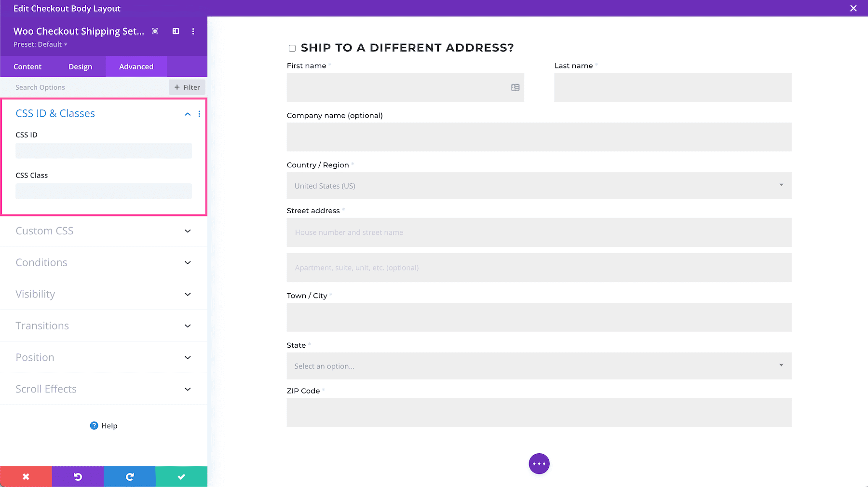Switch to the Design tab
Image resolution: width=868 pixels, height=487 pixels.
pyautogui.click(x=80, y=67)
